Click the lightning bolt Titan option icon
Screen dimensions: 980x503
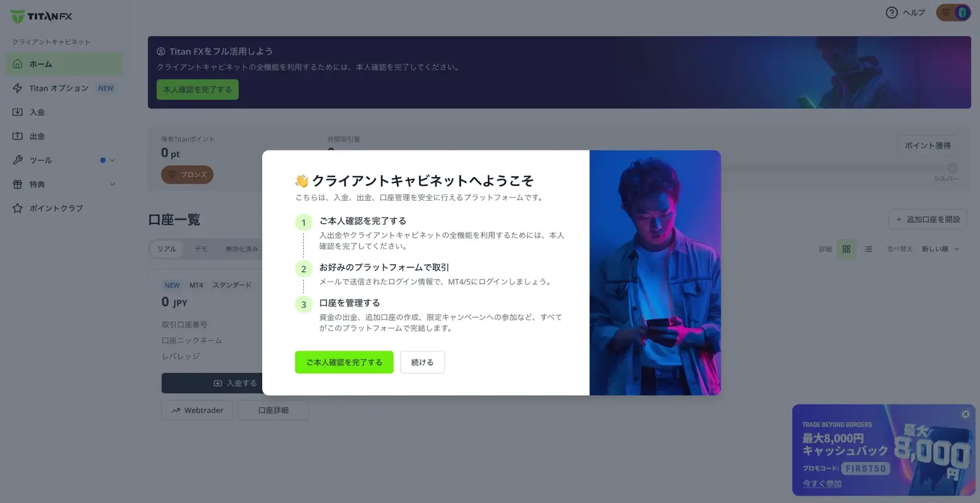pos(18,88)
